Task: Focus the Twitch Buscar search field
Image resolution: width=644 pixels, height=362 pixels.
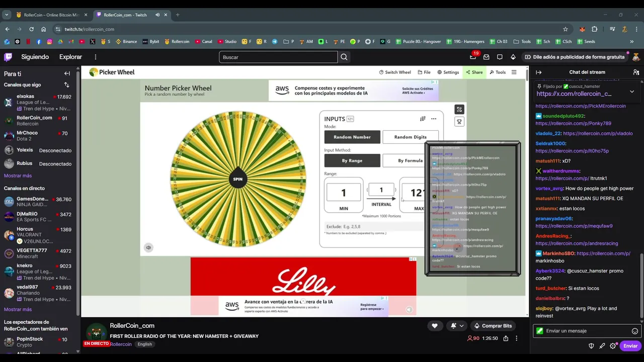Action: coord(278,57)
